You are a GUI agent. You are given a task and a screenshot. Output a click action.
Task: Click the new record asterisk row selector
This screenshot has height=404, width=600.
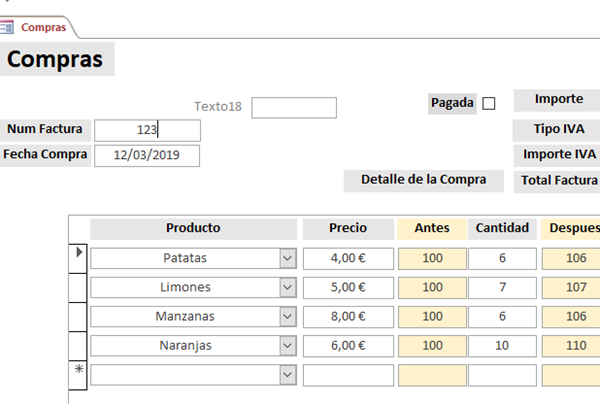[80, 372]
